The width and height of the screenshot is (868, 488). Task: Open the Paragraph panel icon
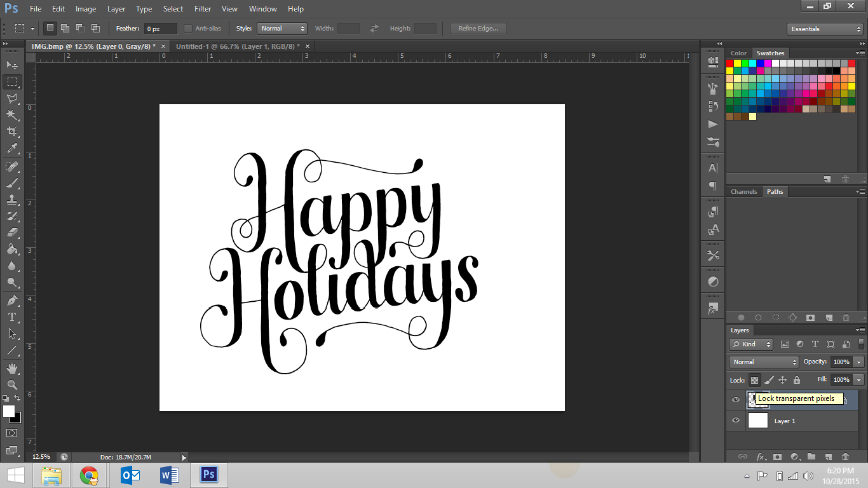pos(713,186)
